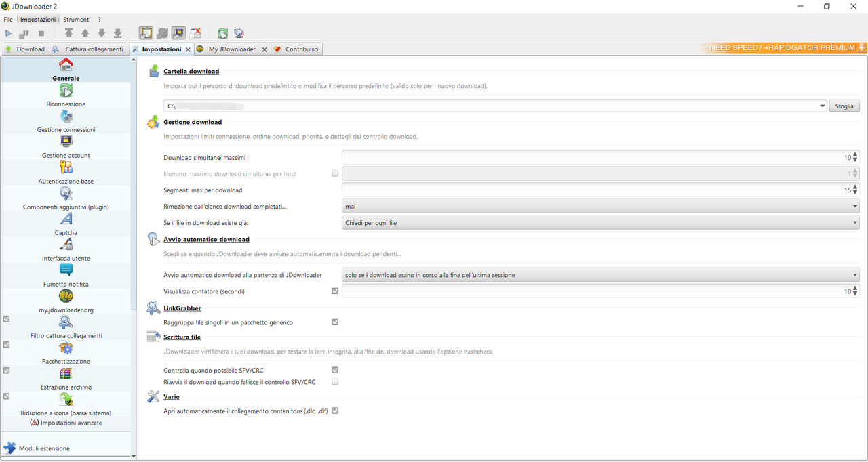The height and width of the screenshot is (462, 868).
Task: Toggle Visualizza contatore (secondi) checkbox
Action: tap(335, 291)
